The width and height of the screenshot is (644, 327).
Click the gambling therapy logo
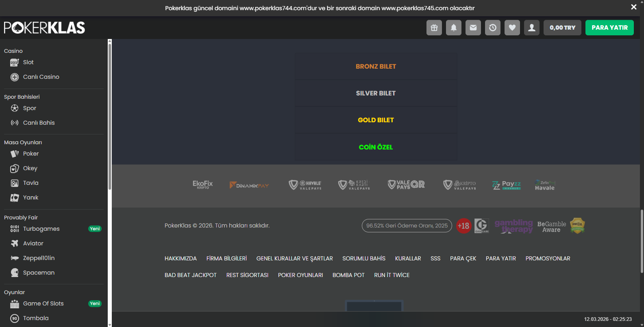[x=513, y=226]
